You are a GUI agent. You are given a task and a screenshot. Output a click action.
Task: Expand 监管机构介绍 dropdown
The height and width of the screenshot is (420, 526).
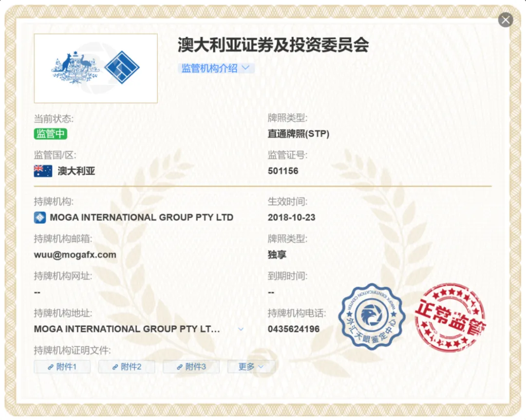(x=216, y=69)
